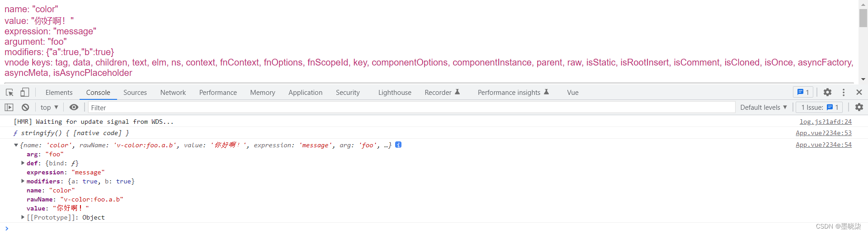
Task: Click the page text 'expression: "message"'
Action: [x=50, y=31]
